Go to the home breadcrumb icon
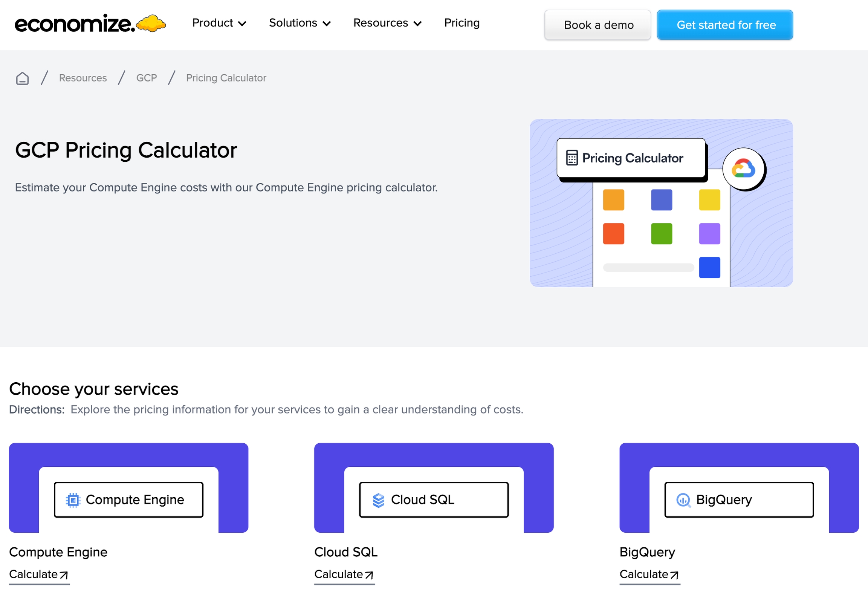This screenshot has height=596, width=868. (x=22, y=78)
